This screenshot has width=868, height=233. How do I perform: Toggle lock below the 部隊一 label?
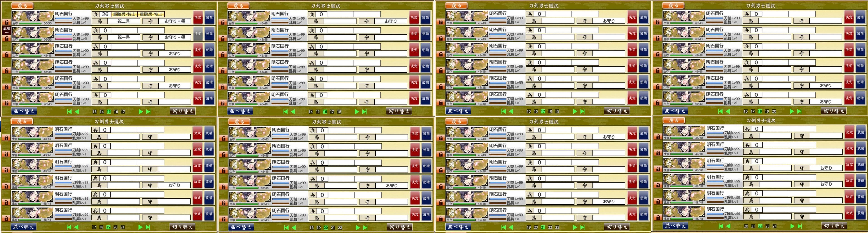(7, 38)
